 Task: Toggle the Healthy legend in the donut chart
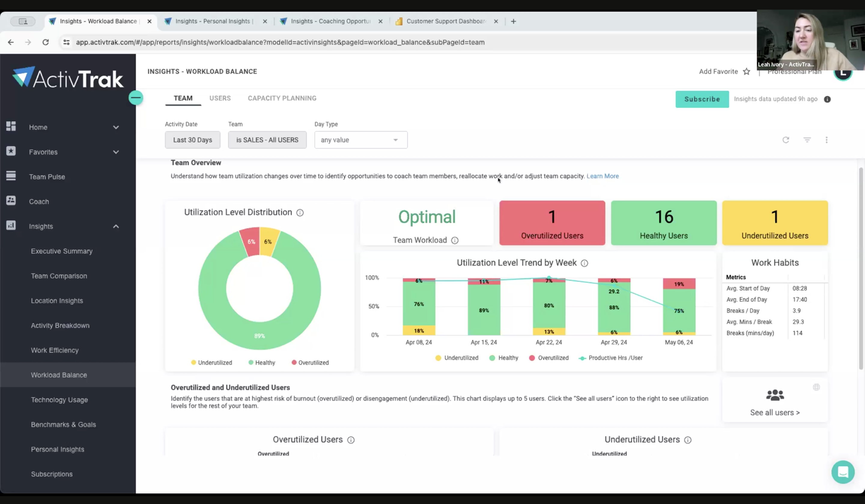point(262,363)
